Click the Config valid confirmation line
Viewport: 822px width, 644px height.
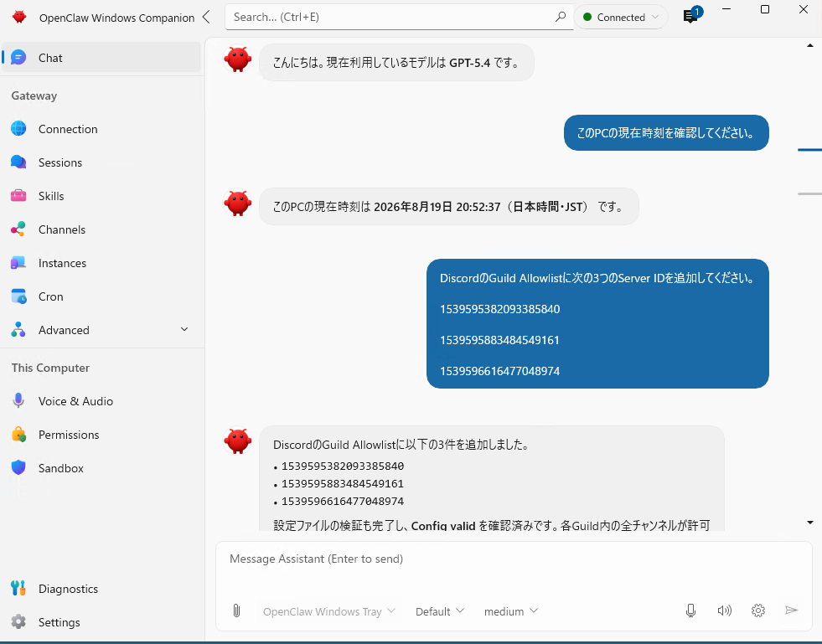point(492,525)
